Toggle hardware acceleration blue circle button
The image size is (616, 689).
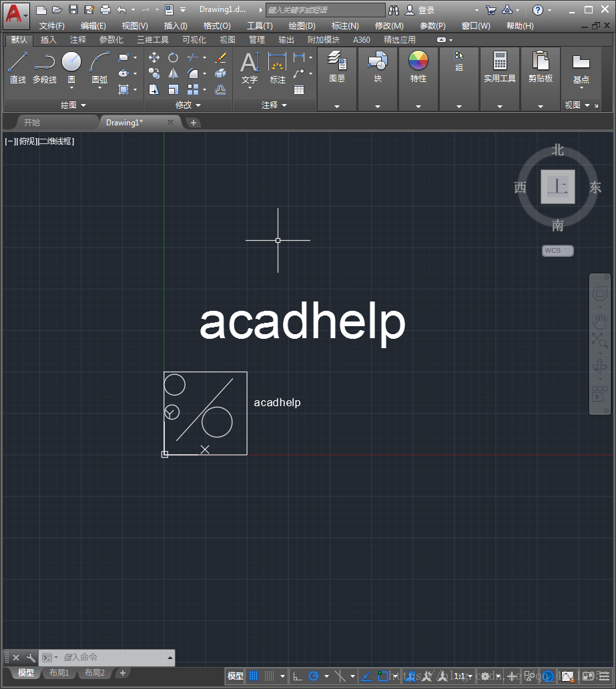point(548,676)
